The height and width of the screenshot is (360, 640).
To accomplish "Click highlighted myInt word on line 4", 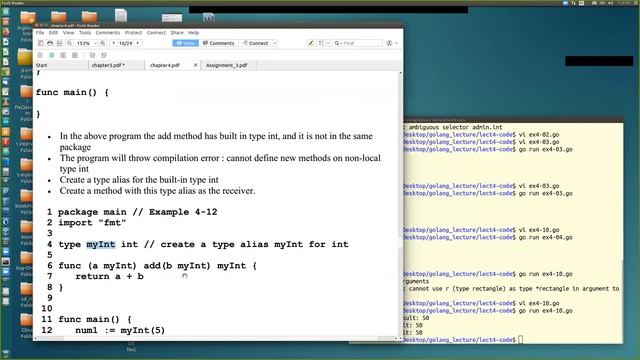I will 101,244.
